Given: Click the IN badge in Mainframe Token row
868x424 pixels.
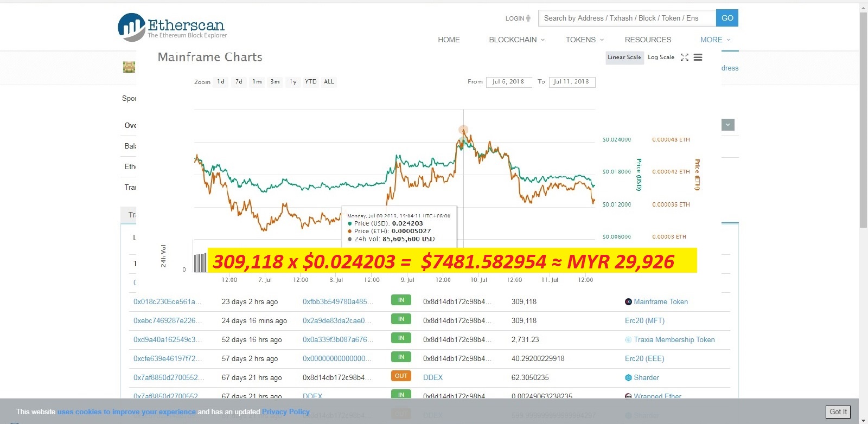Looking at the screenshot, I should [x=401, y=300].
